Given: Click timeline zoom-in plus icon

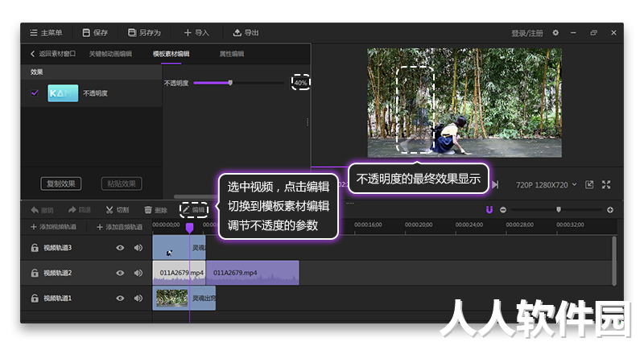Looking at the screenshot, I should coord(610,210).
